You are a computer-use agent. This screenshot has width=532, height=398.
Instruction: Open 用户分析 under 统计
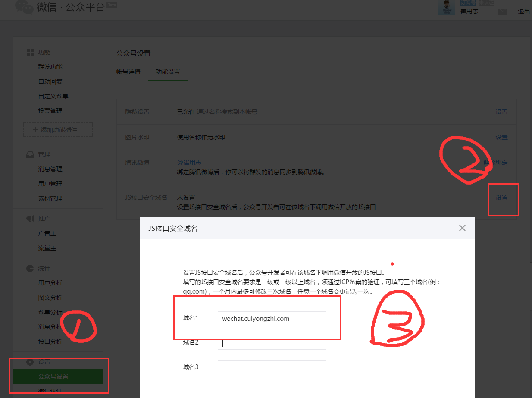(x=50, y=283)
